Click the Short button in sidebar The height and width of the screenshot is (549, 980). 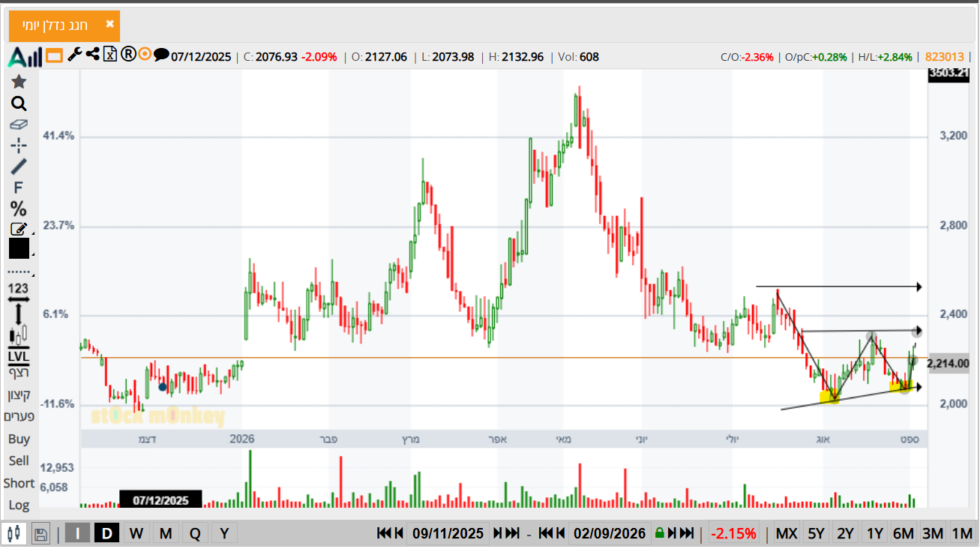tap(19, 483)
